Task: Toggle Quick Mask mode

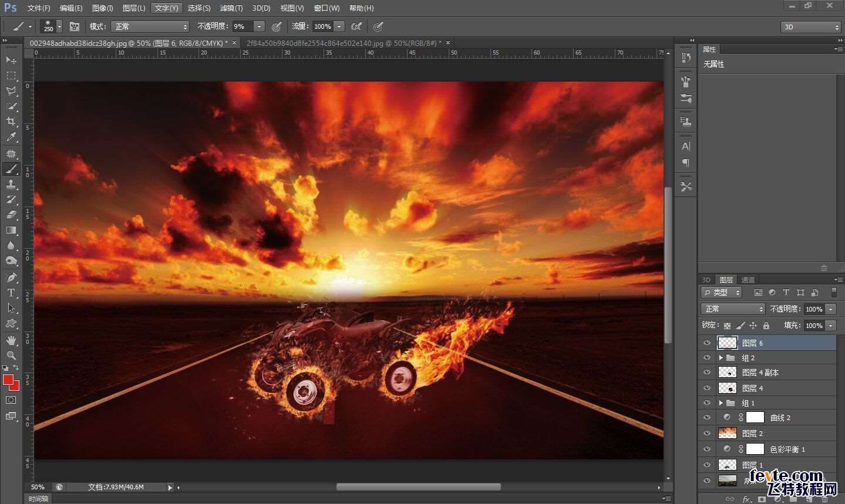Action: coord(11,400)
